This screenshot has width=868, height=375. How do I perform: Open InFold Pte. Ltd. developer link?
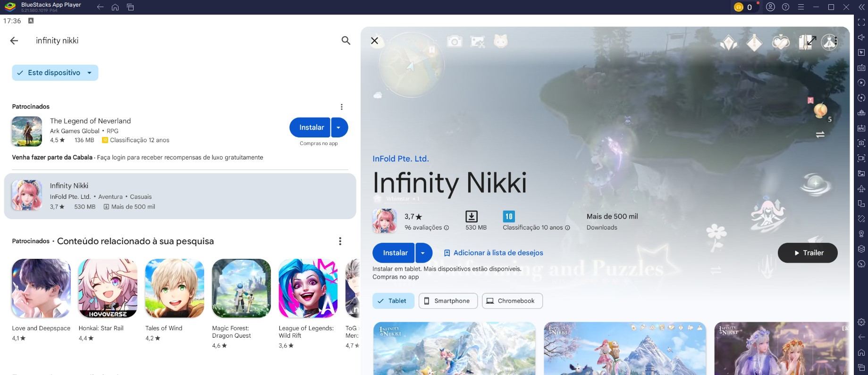pos(401,159)
